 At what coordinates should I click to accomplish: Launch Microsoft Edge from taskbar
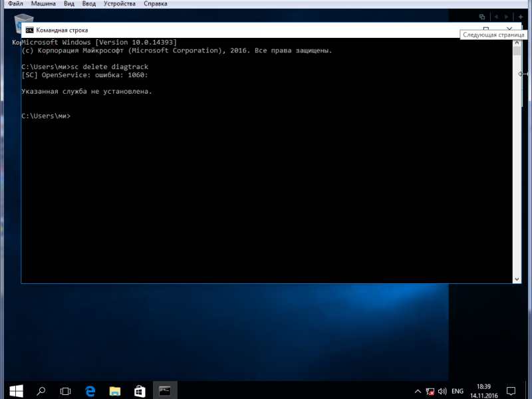90,391
